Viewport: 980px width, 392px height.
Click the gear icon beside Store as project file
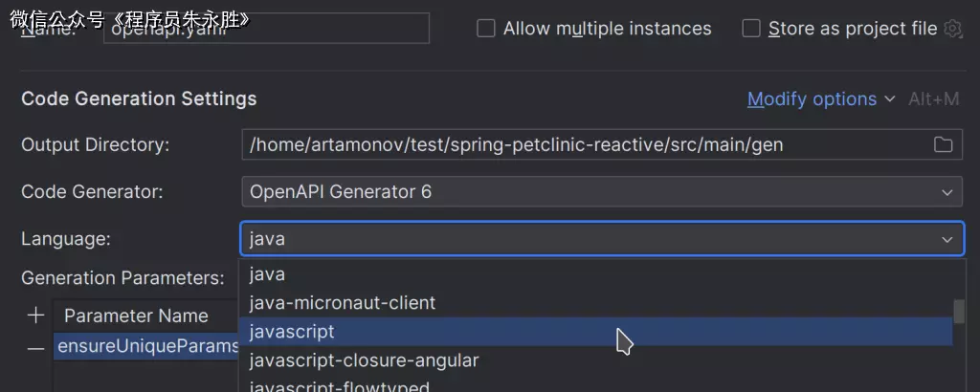pyautogui.click(x=952, y=29)
